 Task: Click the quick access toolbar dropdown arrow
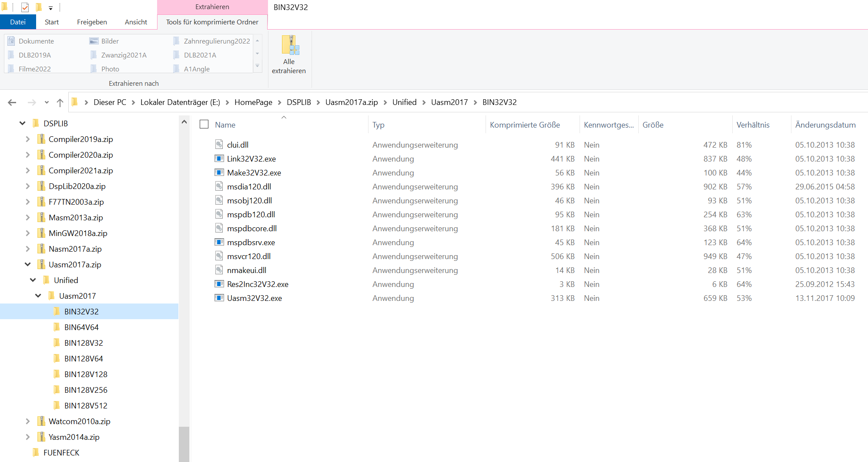coord(50,8)
